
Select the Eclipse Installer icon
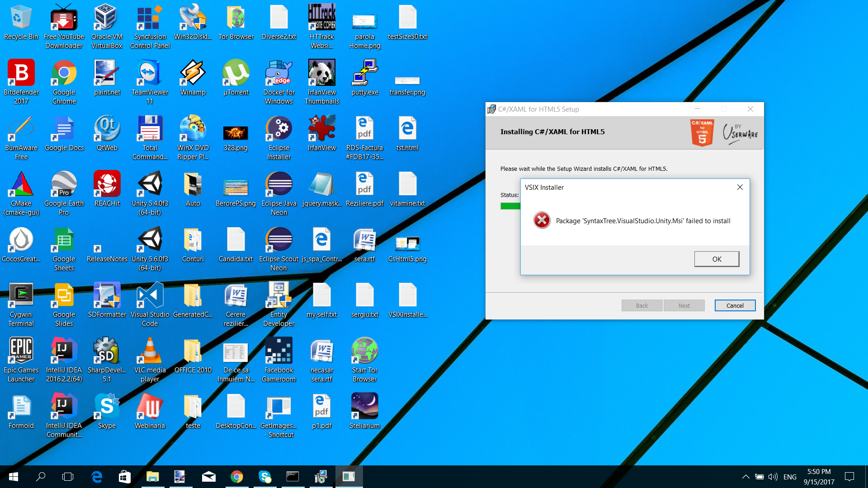coord(278,138)
